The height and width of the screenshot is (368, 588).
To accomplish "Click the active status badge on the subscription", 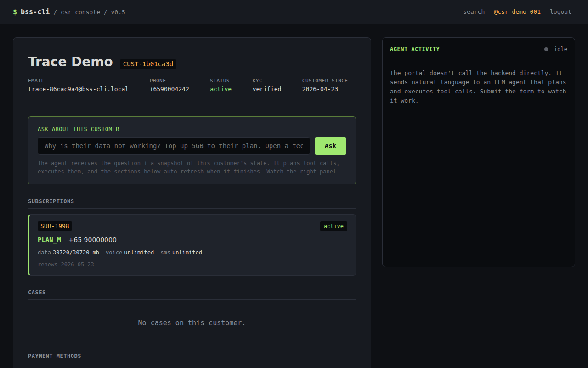I will (334, 226).
